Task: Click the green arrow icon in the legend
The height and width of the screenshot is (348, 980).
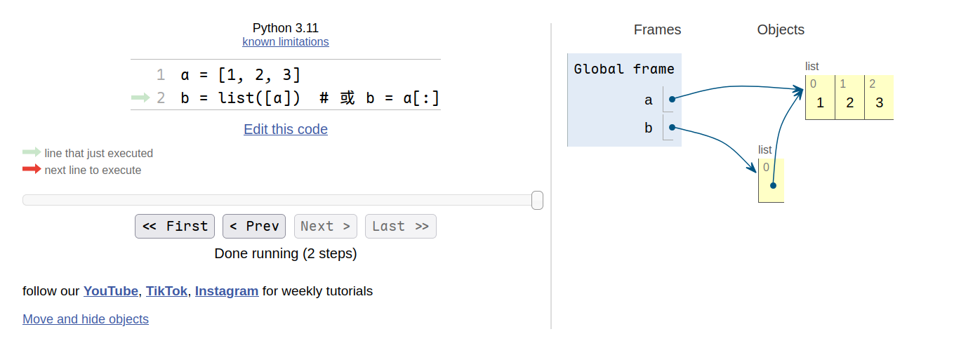Action: 32,152
